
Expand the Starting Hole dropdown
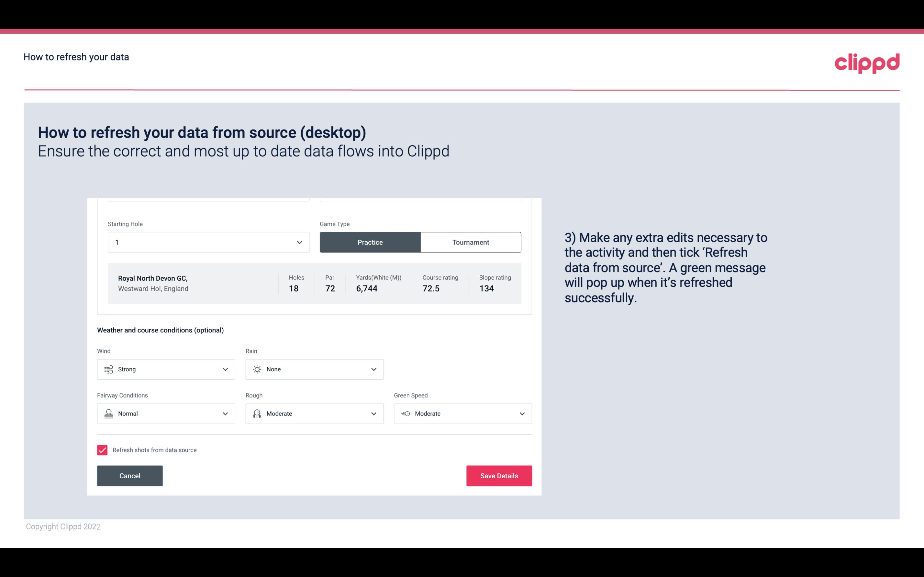click(299, 242)
